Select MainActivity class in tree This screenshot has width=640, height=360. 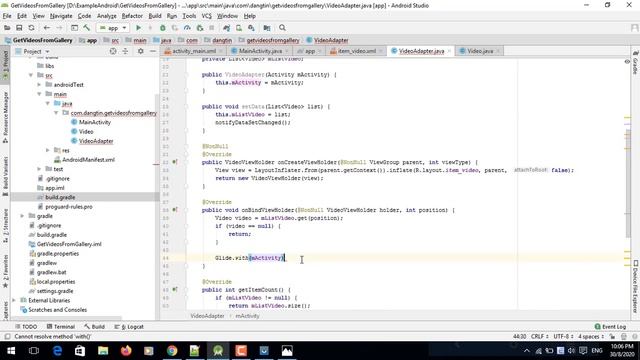(x=95, y=122)
